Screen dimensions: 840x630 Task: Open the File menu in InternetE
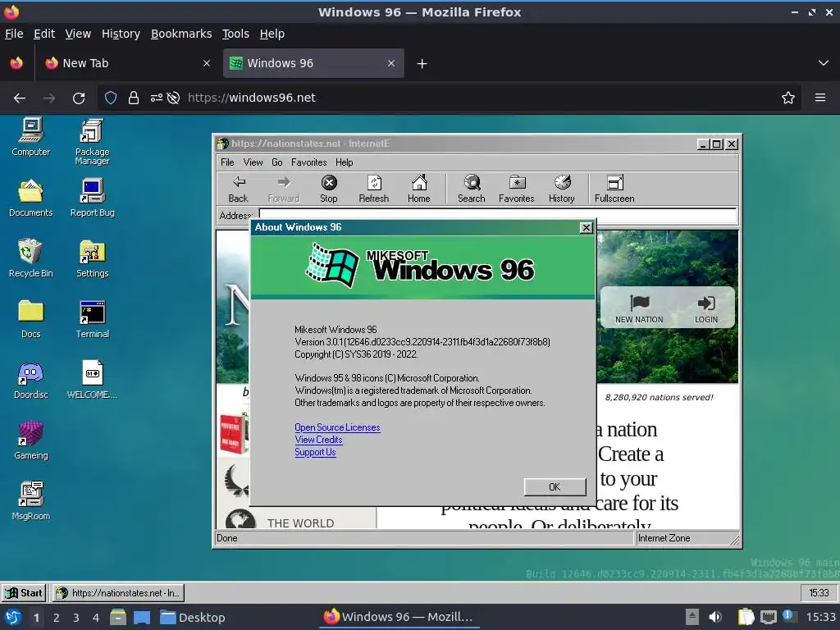pos(227,162)
